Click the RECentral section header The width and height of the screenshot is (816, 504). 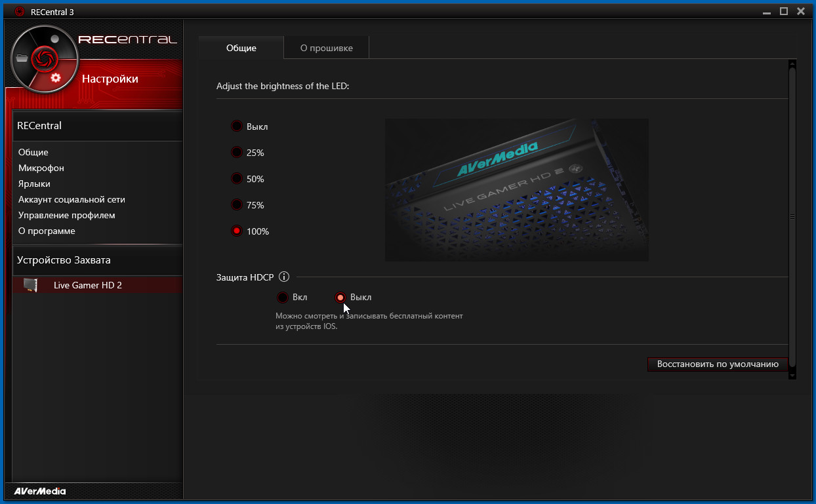point(97,125)
